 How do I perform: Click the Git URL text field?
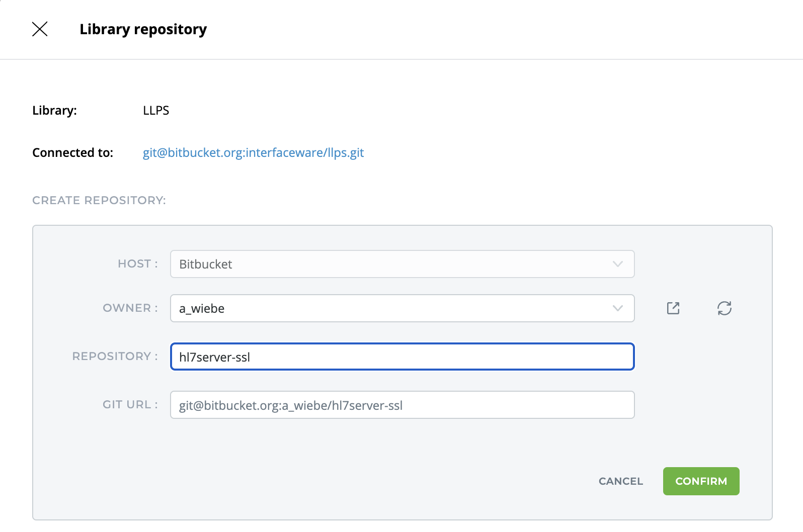click(402, 405)
